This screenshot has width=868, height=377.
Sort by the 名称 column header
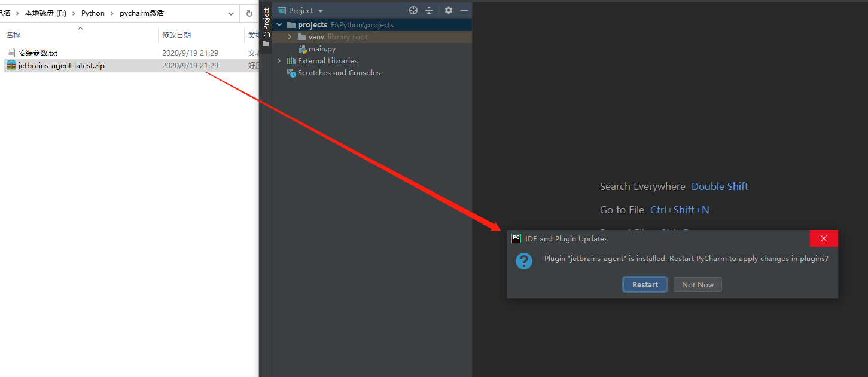click(13, 35)
